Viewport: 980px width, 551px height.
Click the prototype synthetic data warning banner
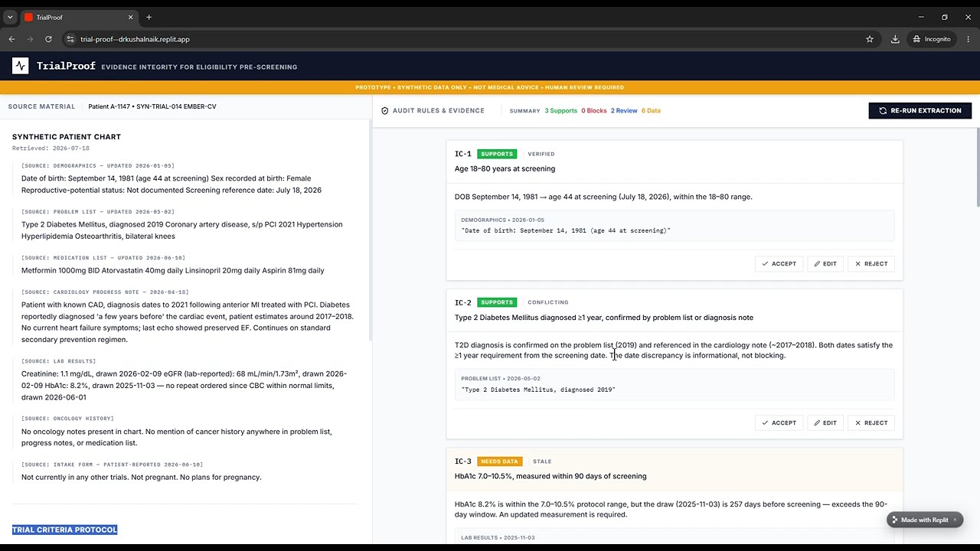pyautogui.click(x=490, y=87)
